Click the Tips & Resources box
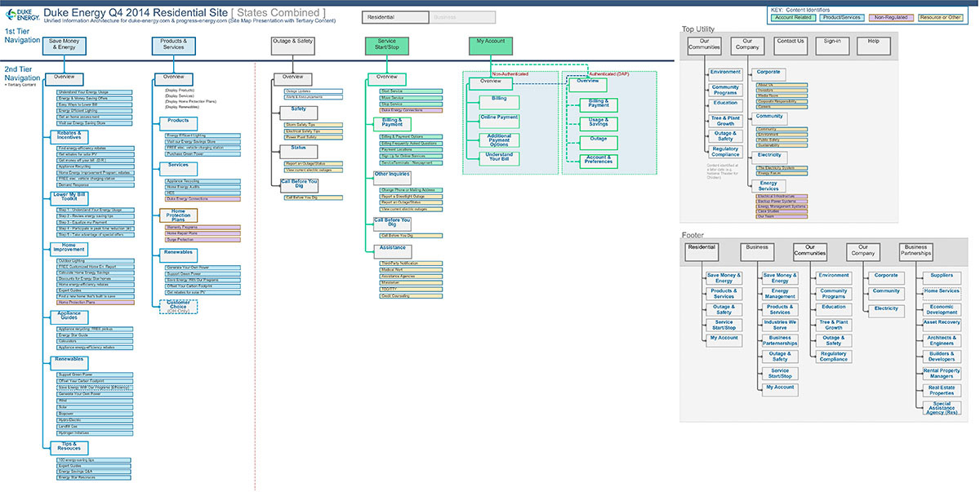 click(69, 447)
